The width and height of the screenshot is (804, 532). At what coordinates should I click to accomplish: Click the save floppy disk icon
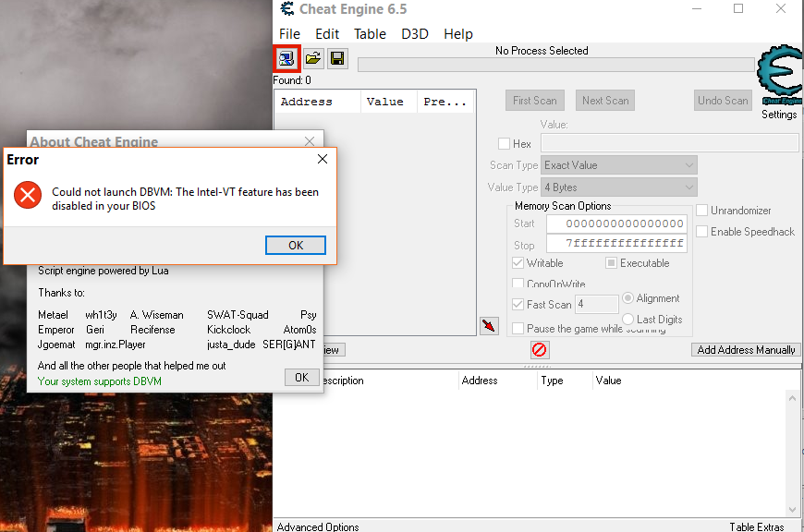point(337,58)
